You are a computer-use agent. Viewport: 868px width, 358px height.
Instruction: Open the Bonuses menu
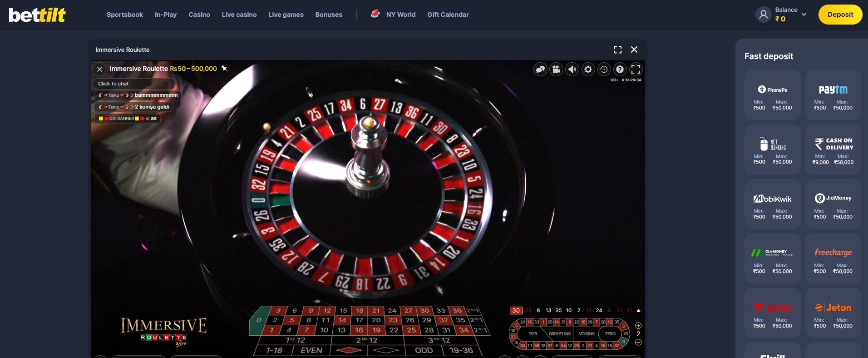329,15
